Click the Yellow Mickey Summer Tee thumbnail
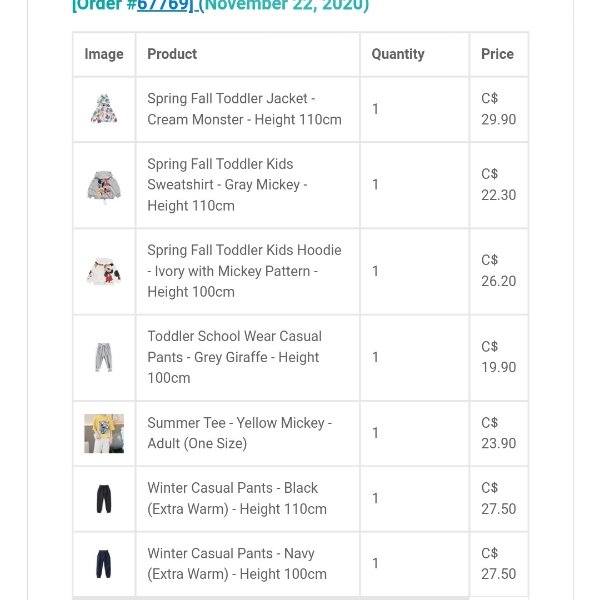Screen dimensions: 600x600 pyautogui.click(x=104, y=433)
